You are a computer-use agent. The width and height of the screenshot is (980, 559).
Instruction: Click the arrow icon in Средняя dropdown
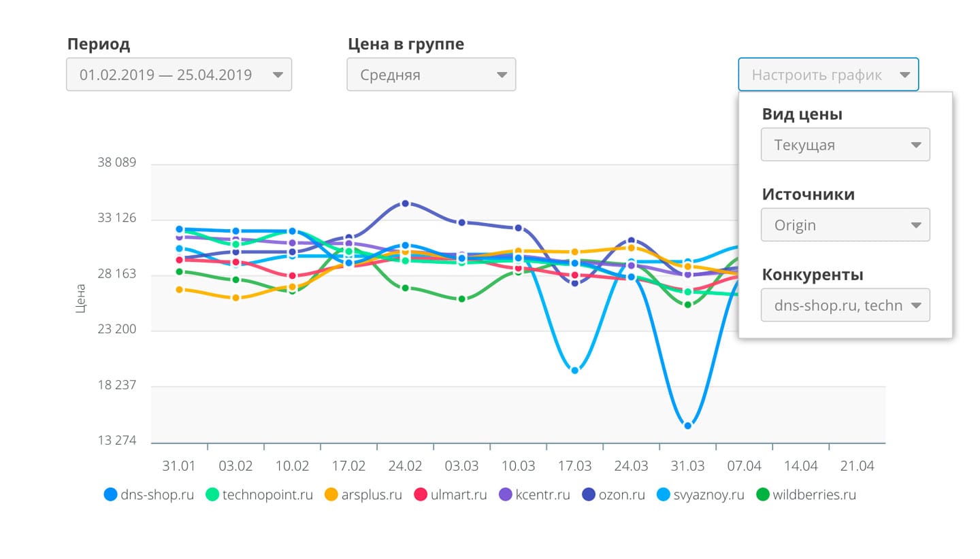pyautogui.click(x=502, y=75)
